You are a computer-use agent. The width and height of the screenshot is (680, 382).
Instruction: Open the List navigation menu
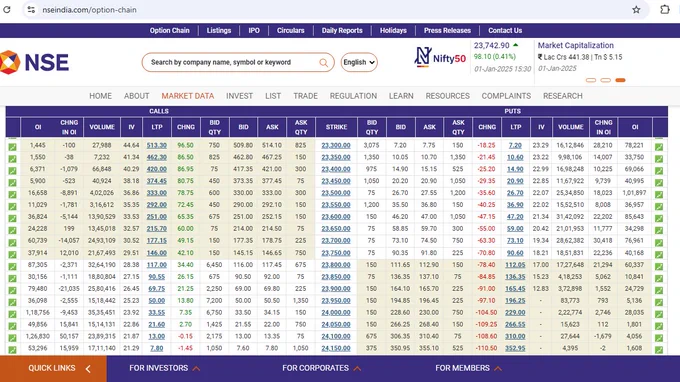(x=273, y=96)
